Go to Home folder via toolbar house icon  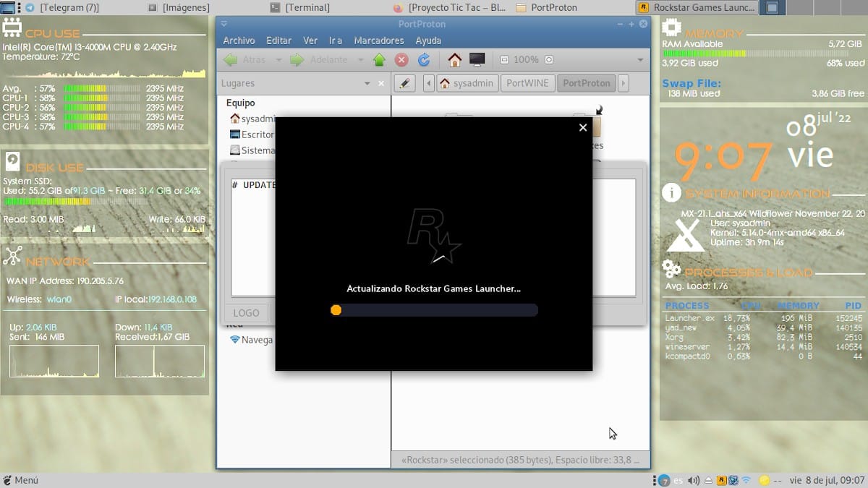coord(454,60)
